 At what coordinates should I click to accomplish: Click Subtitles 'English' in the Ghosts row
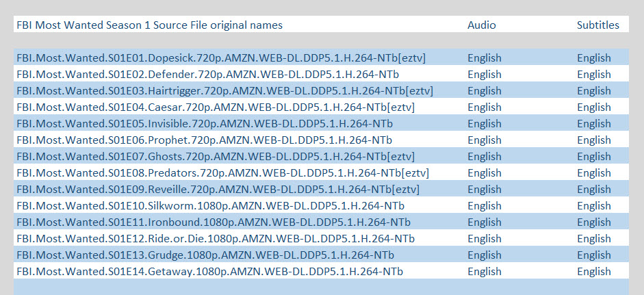click(594, 157)
